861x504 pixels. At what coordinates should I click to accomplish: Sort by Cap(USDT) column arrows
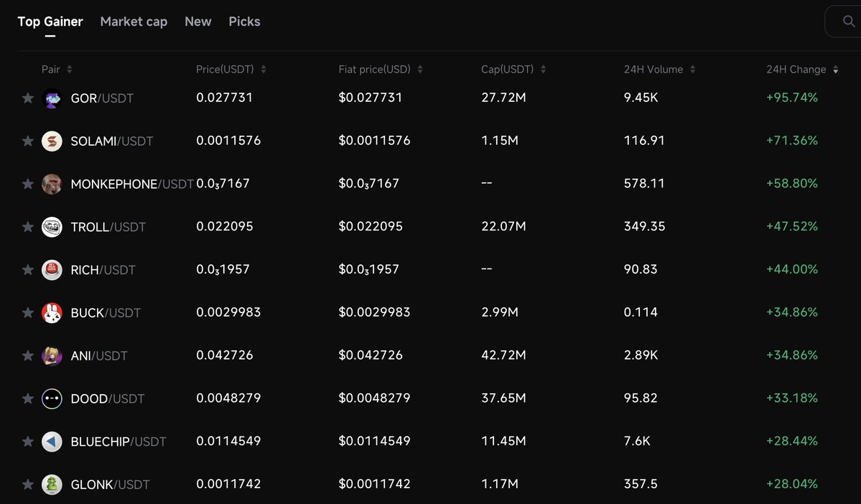pos(543,69)
